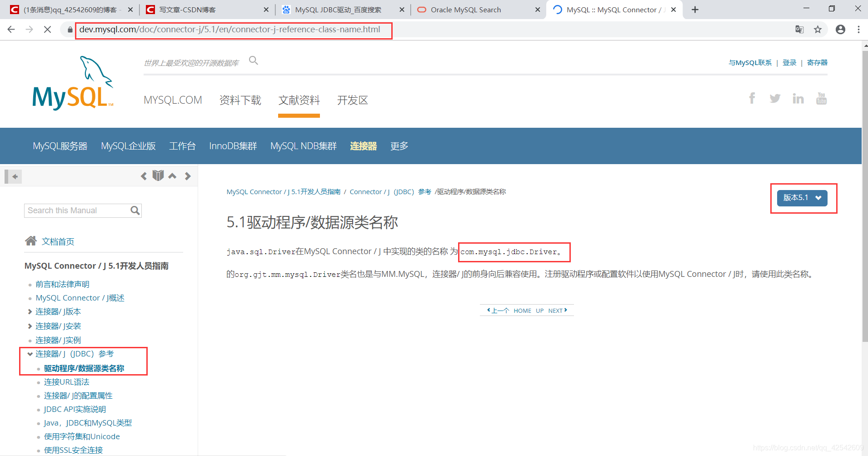Open JDBC API实施说明 sidebar link
This screenshot has width=868, height=456.
[75, 409]
